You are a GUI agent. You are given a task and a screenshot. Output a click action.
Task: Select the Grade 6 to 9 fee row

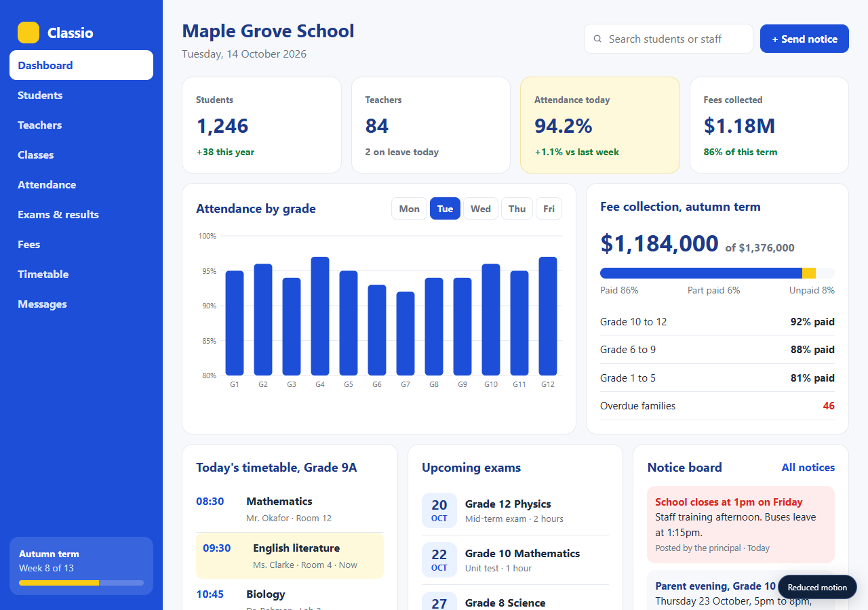click(x=717, y=350)
